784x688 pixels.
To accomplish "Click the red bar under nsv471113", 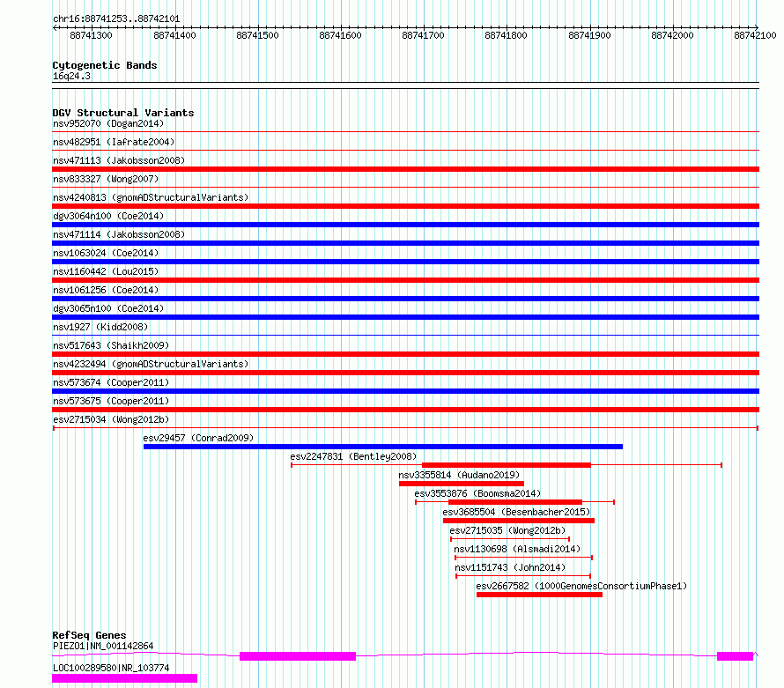I will pos(405,169).
